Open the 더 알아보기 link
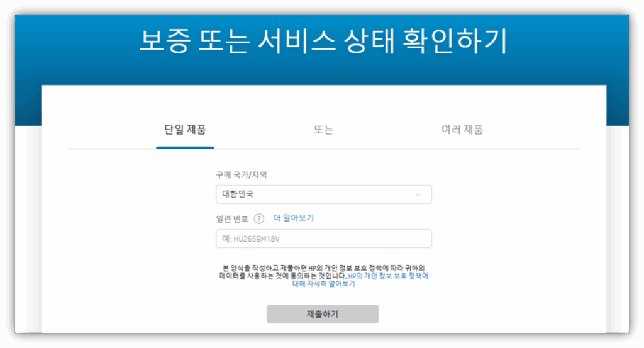 tap(294, 218)
